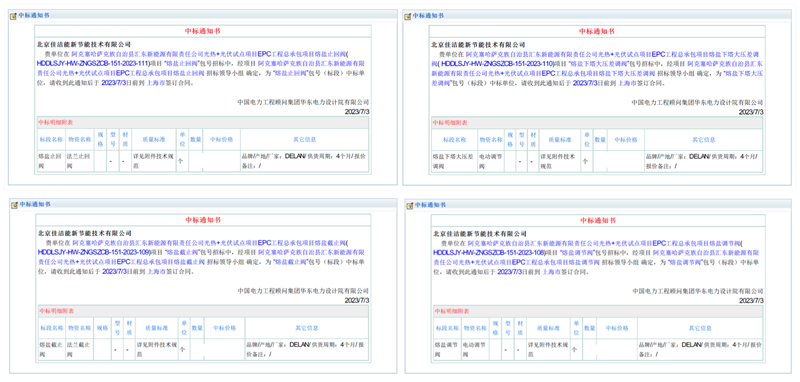Click 电动调节阀 cell in the 熔盐调节阀 row
800x382 pixels.
(474, 349)
